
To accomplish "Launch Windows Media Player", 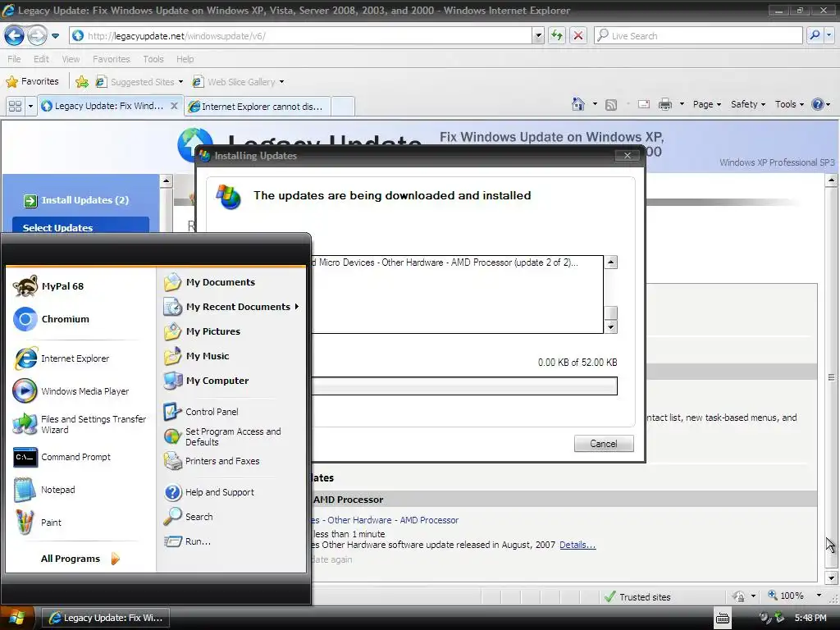I will (x=72, y=391).
